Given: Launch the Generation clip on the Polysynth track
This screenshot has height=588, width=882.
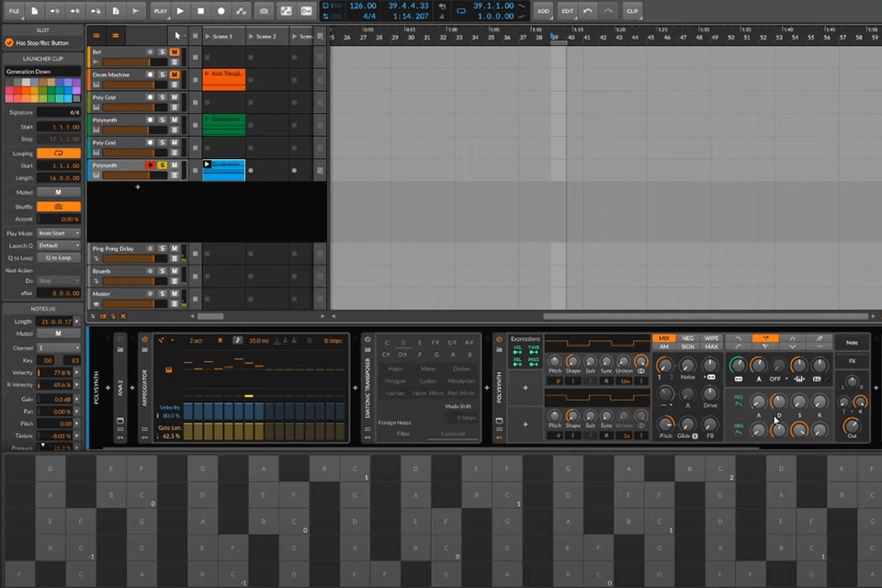Looking at the screenshot, I should (207, 118).
